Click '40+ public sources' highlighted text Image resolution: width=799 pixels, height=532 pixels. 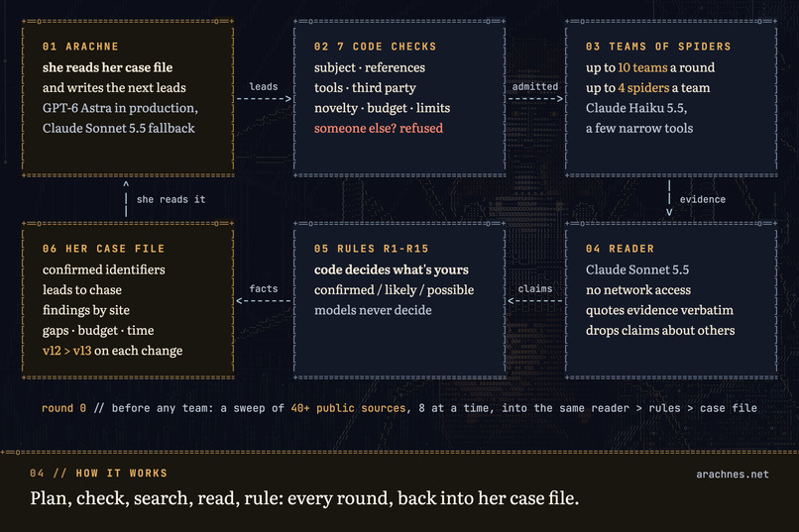click(349, 408)
